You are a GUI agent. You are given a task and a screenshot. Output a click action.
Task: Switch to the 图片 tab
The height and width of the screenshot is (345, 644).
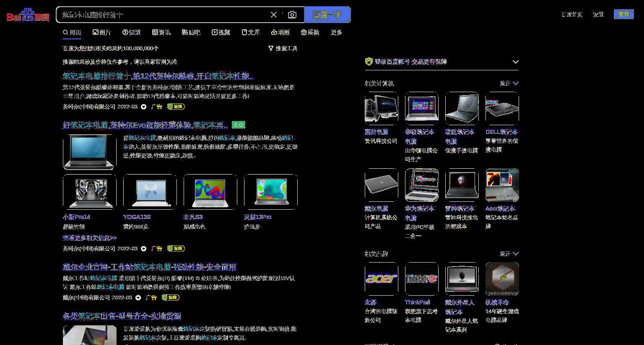pyautogui.click(x=102, y=32)
